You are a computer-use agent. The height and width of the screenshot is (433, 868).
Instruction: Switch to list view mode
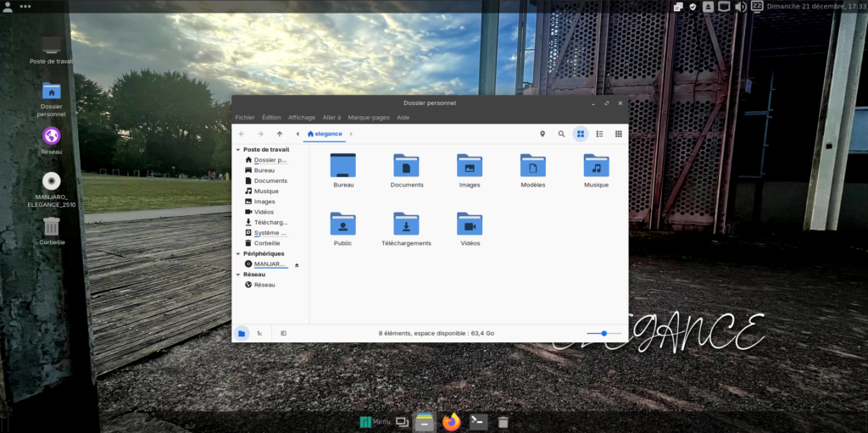tap(599, 134)
